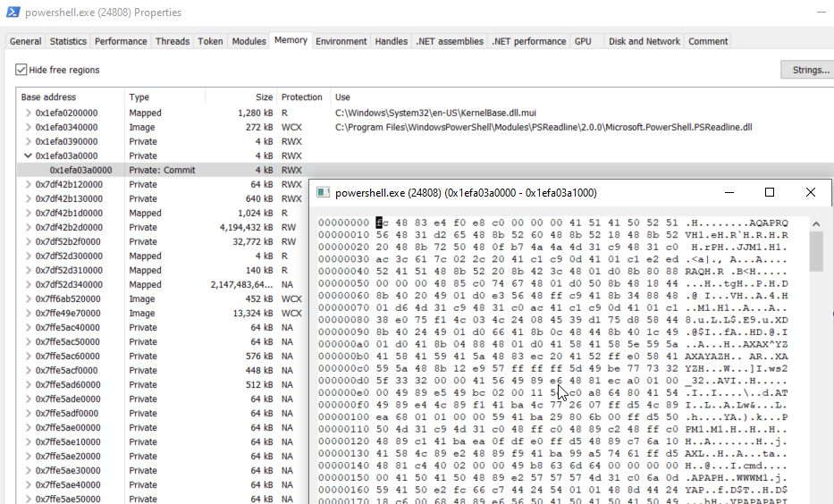Expand the 0x1efa0200000 memory region
Image resolution: width=834 pixels, height=504 pixels.
click(x=29, y=113)
